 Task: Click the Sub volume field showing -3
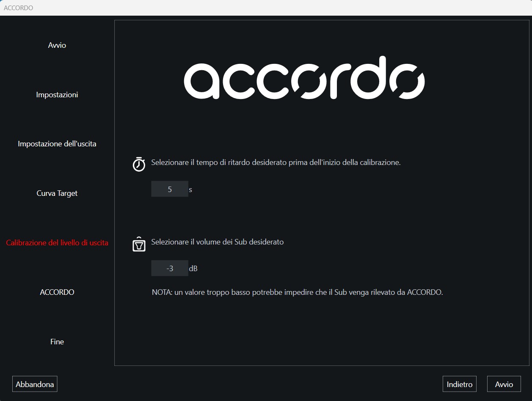[170, 268]
